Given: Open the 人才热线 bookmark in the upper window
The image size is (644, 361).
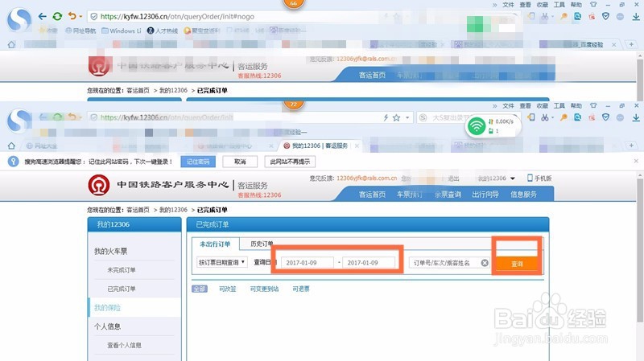Looking at the screenshot, I should [163, 31].
